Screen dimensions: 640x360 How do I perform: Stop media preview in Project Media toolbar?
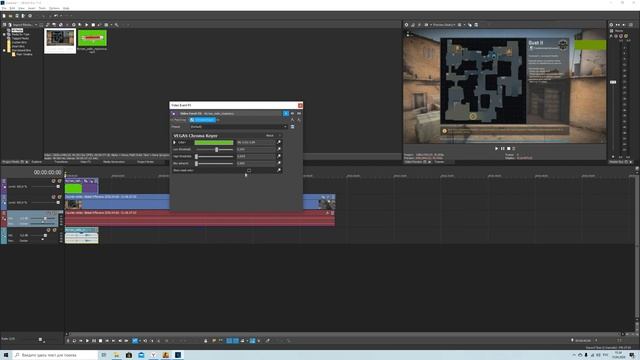(93, 25)
